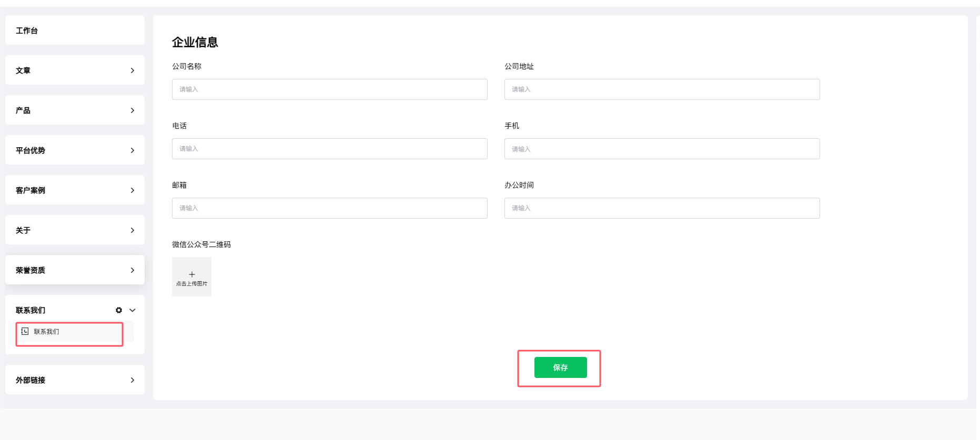This screenshot has width=980, height=440.
Task: Expand the 关于 menu chevron
Action: click(133, 230)
